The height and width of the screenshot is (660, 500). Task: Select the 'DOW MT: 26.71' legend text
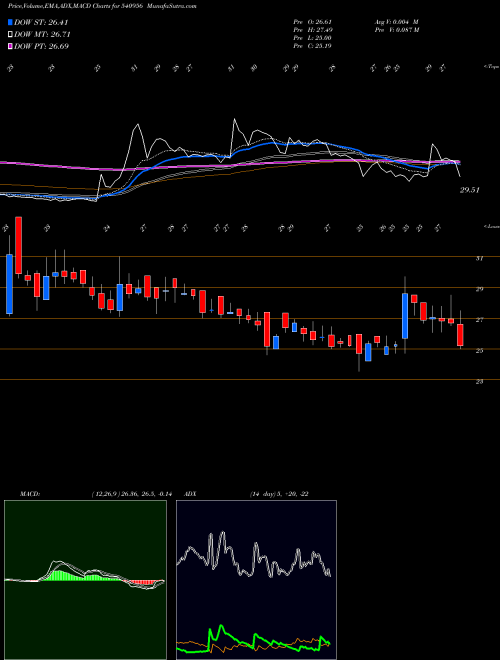[x=42, y=35]
